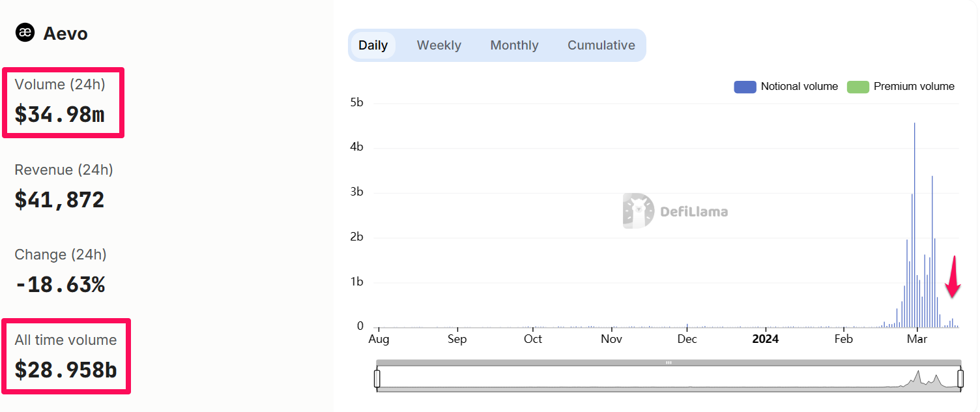Click the 2024 label on the time axis
The height and width of the screenshot is (412, 980).
[x=765, y=339]
